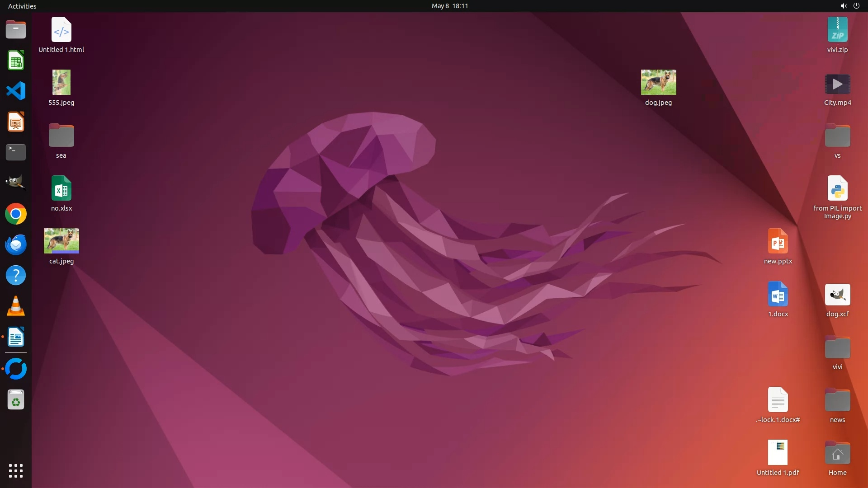Click the volume icon in top bar
868x488 pixels.
pyautogui.click(x=843, y=6)
